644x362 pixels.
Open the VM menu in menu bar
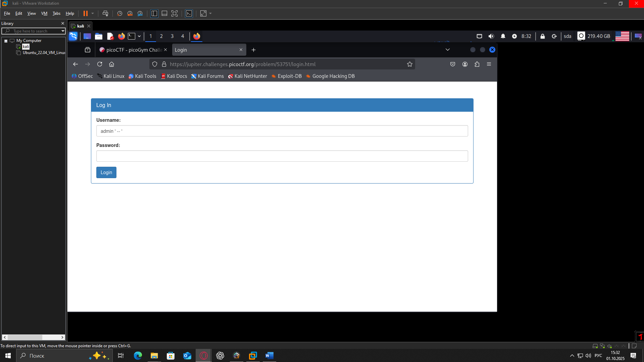(44, 13)
